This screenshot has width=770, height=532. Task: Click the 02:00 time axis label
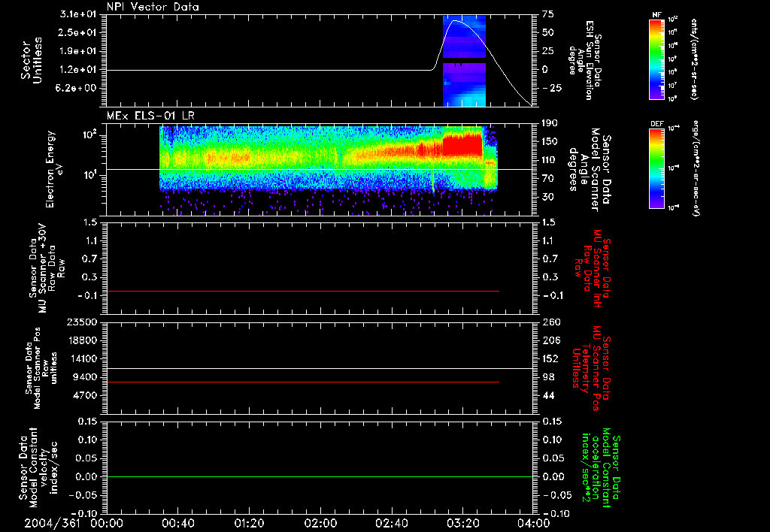tap(320, 523)
